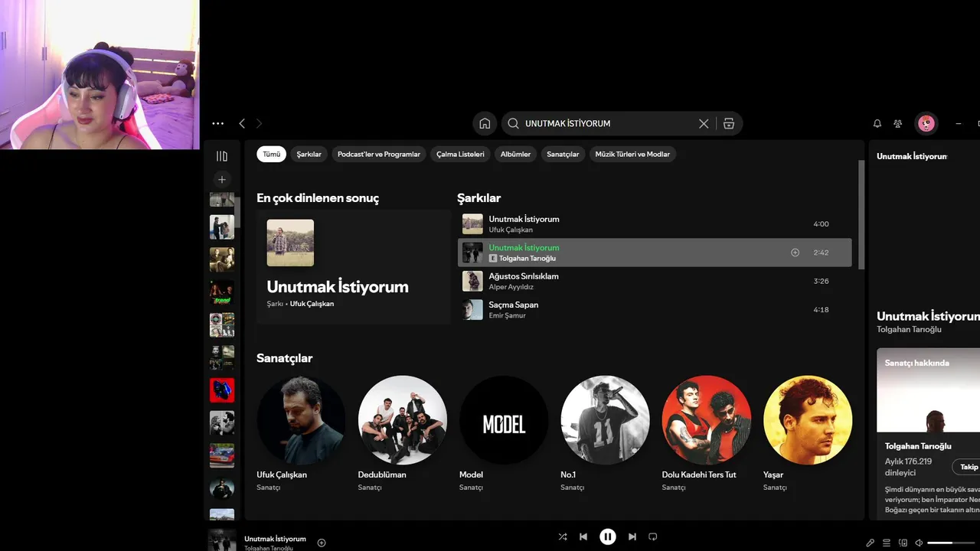Viewport: 980px width, 551px height.
Task: Open the Ufuk Çalışkan link in top result
Action: point(312,304)
